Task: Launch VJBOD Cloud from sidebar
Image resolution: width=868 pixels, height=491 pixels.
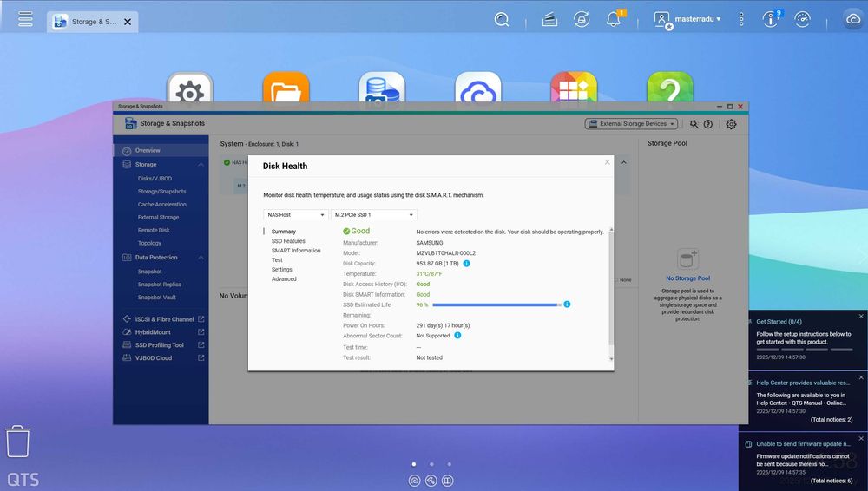Action: 163,358
